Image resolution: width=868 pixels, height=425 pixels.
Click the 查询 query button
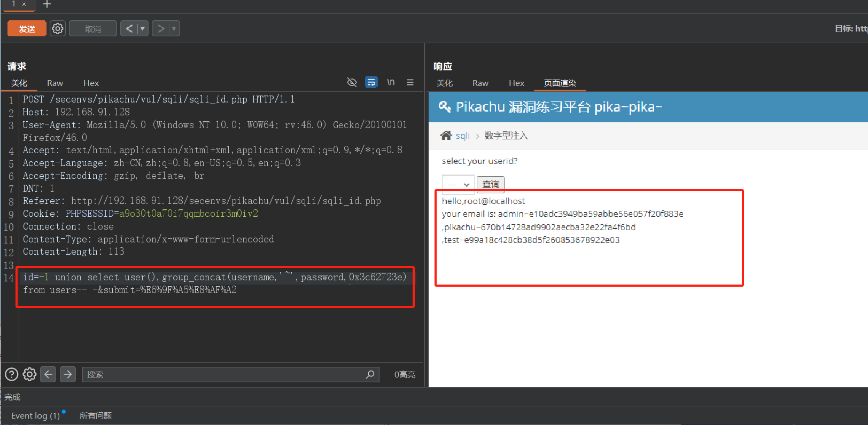pos(491,184)
